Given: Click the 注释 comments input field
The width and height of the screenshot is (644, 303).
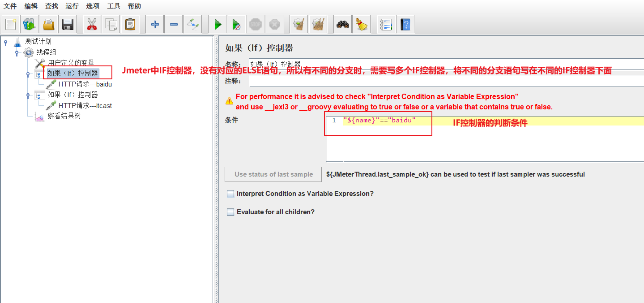Looking at the screenshot, I should pyautogui.click(x=446, y=81).
